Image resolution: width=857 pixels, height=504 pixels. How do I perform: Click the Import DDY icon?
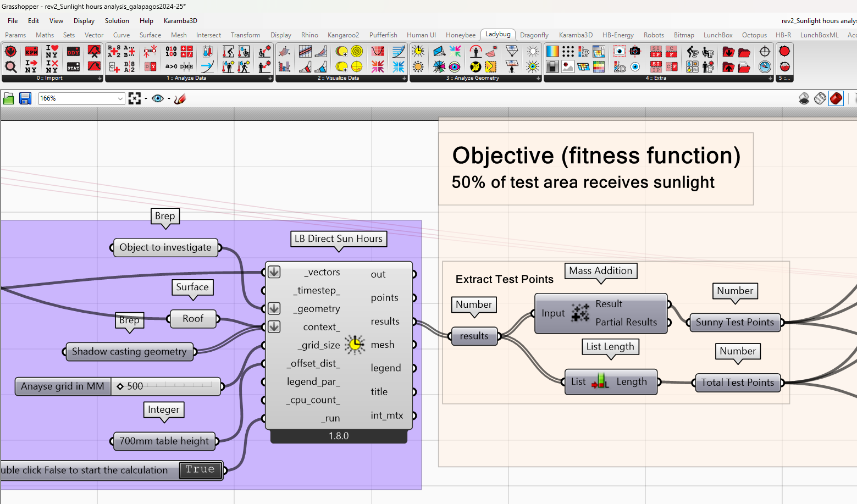73,52
